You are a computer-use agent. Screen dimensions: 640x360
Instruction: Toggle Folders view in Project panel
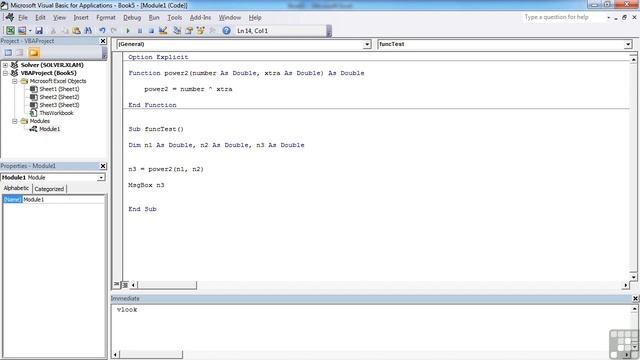click(x=34, y=53)
